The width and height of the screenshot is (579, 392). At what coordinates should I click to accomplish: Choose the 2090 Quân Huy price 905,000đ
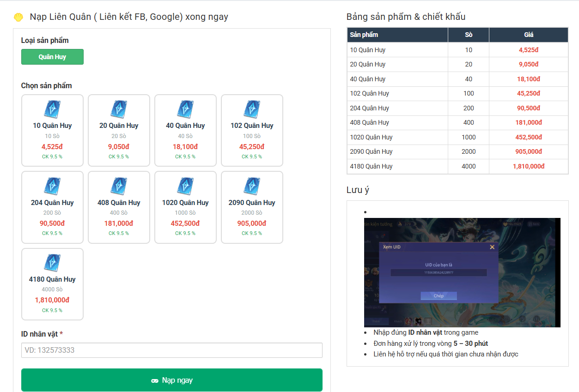(252, 223)
